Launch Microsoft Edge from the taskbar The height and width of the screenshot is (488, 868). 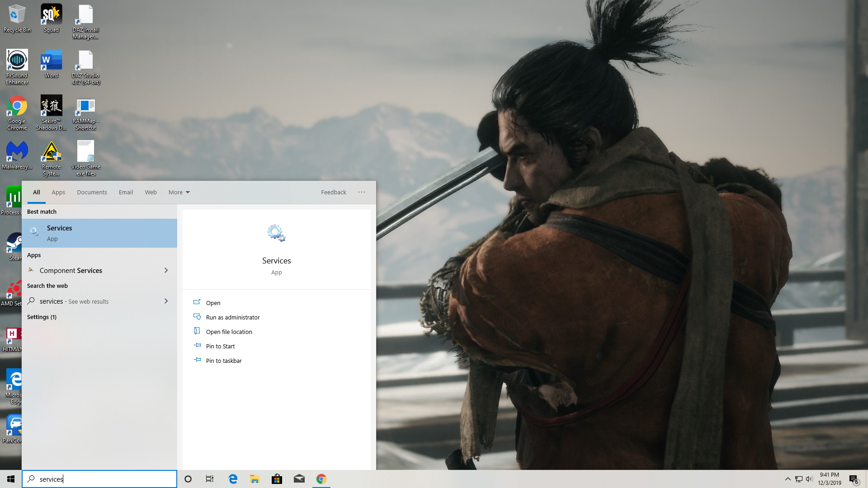coord(233,479)
